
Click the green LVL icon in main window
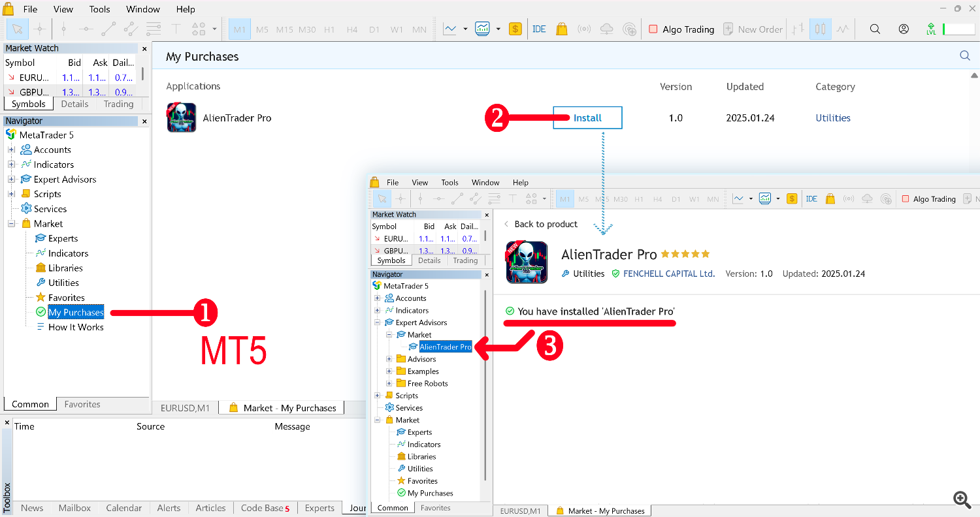click(x=931, y=29)
